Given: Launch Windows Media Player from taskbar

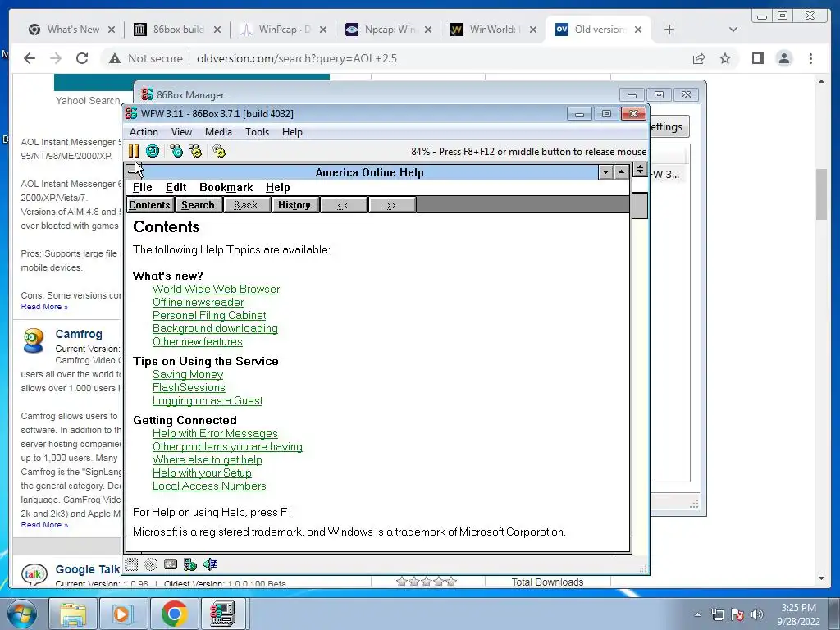Looking at the screenshot, I should [123, 614].
